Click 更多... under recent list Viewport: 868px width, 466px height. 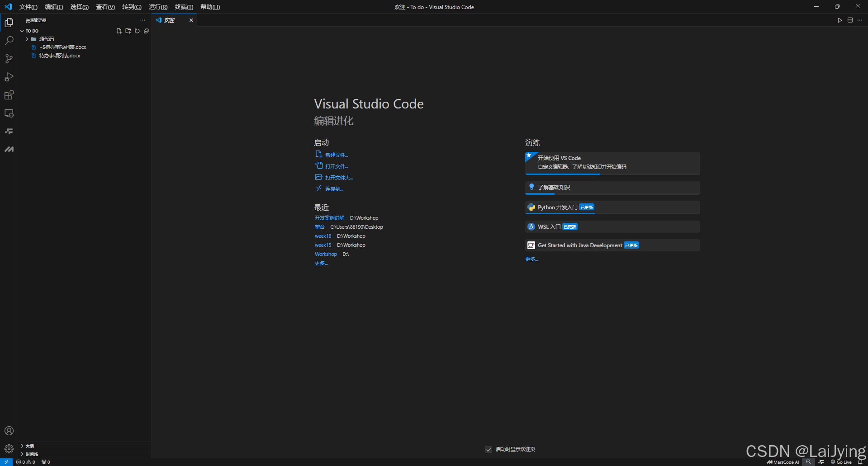tap(321, 263)
